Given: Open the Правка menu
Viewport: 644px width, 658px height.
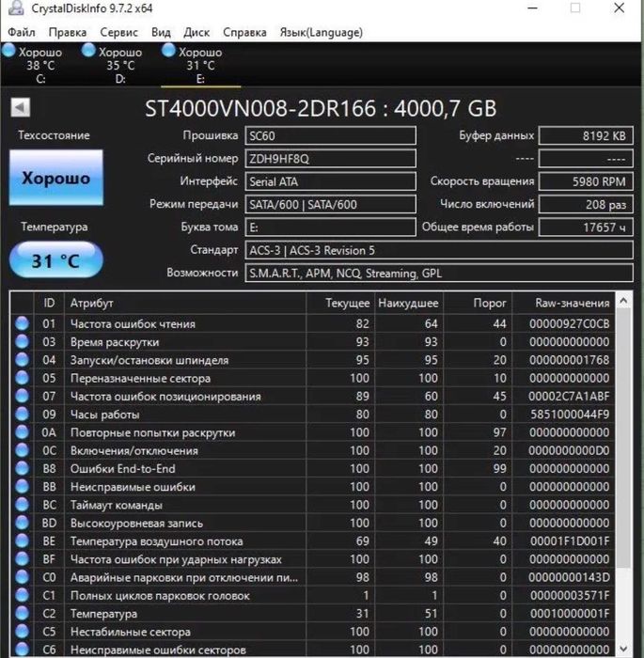Looking at the screenshot, I should pyautogui.click(x=67, y=32).
